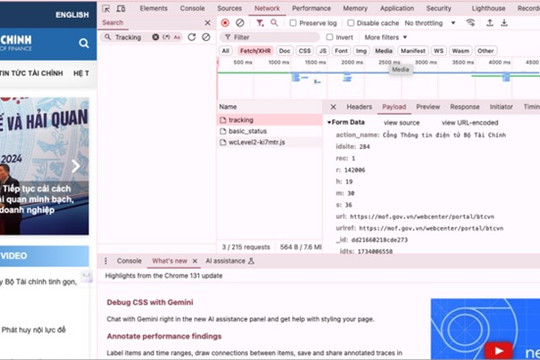Close the What's new tab
The image size is (540, 360).
pyautogui.click(x=195, y=261)
